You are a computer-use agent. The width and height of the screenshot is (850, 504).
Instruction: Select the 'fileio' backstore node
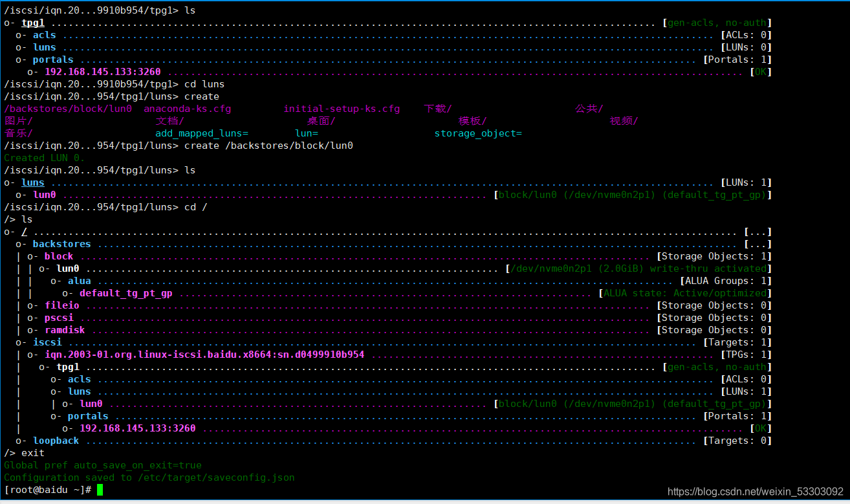[62, 305]
